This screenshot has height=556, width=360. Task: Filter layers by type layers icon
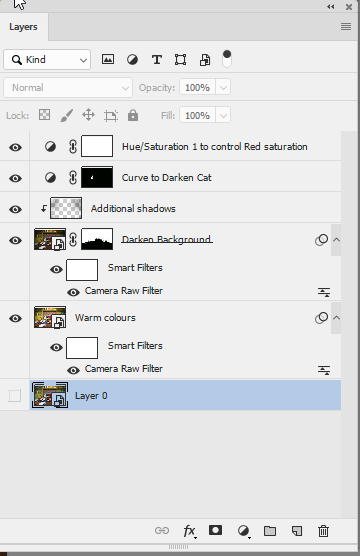(x=157, y=60)
